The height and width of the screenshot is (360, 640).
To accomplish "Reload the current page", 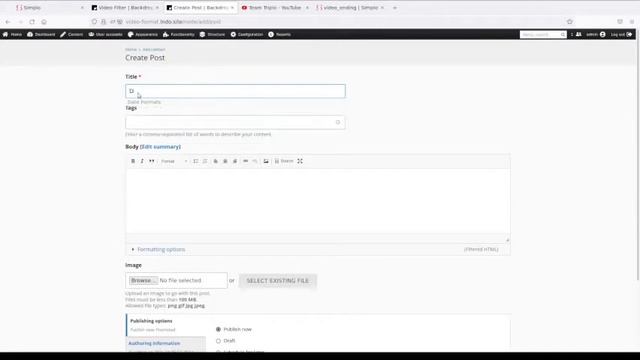I will pos(32,22).
